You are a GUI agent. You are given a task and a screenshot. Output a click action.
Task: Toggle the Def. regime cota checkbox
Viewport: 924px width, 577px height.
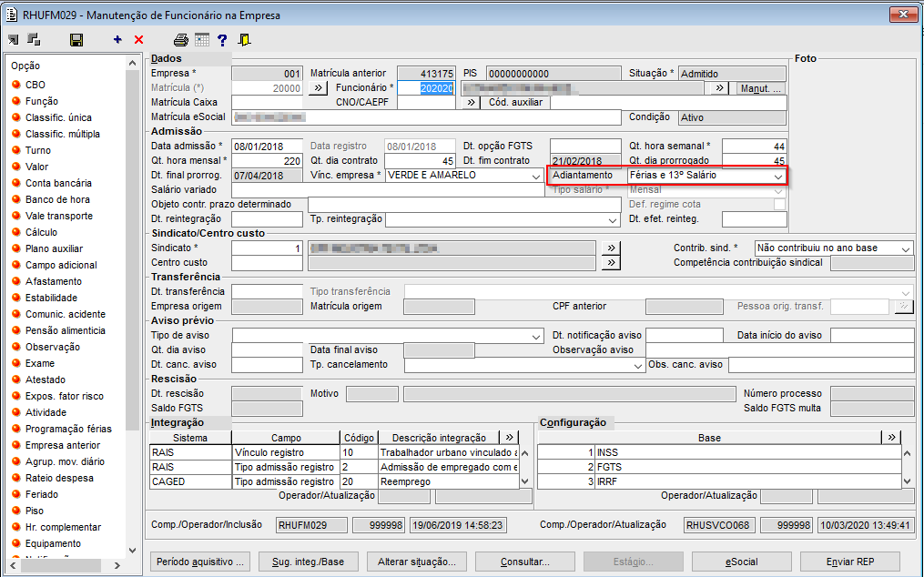coord(779,205)
